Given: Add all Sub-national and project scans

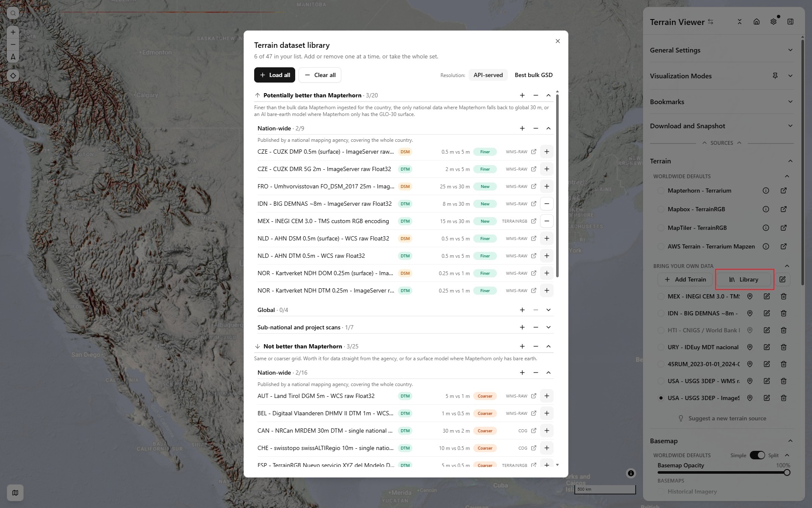Looking at the screenshot, I should 522,327.
